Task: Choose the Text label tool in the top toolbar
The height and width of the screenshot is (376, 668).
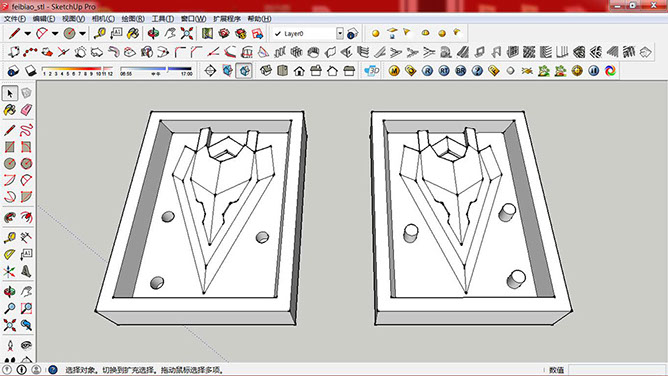Action: click(116, 33)
